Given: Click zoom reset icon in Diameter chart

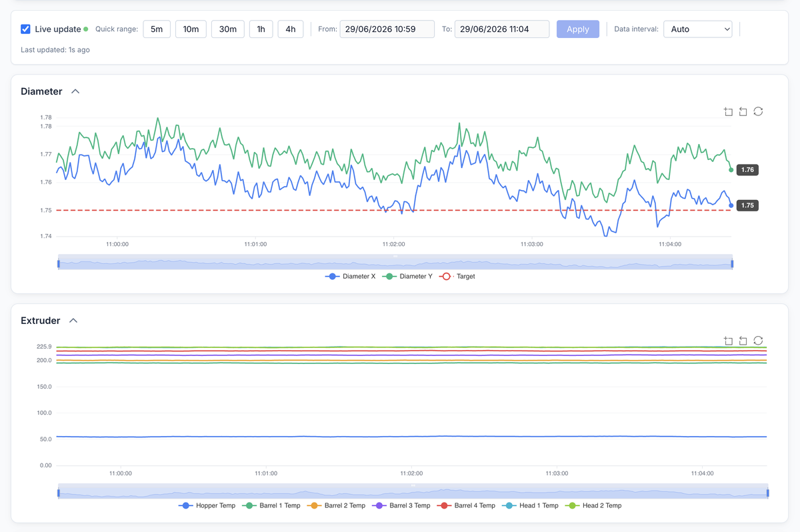Looking at the screenshot, I should [743, 111].
